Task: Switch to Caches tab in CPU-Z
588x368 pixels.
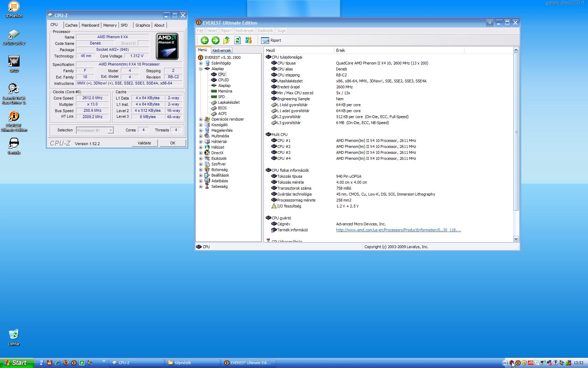Action: (71, 25)
